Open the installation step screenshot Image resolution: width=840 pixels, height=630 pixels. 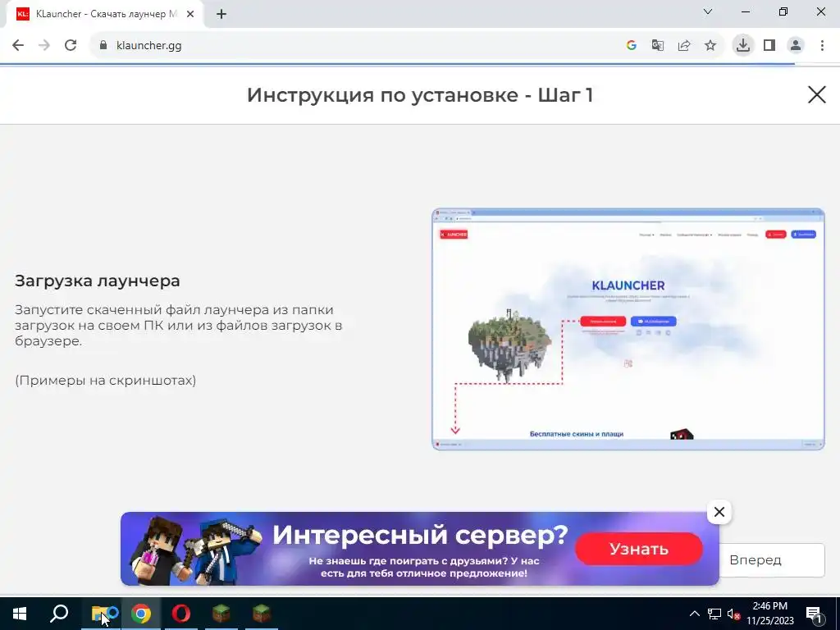click(628, 329)
